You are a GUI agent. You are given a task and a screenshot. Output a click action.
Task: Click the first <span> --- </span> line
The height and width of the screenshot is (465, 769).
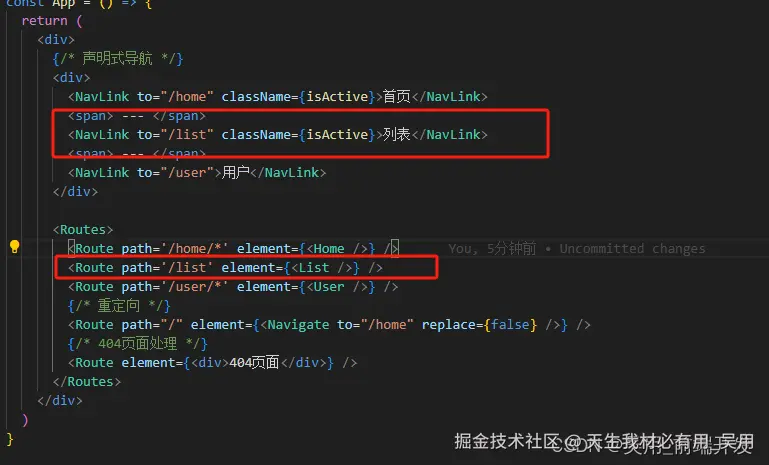[137, 116]
